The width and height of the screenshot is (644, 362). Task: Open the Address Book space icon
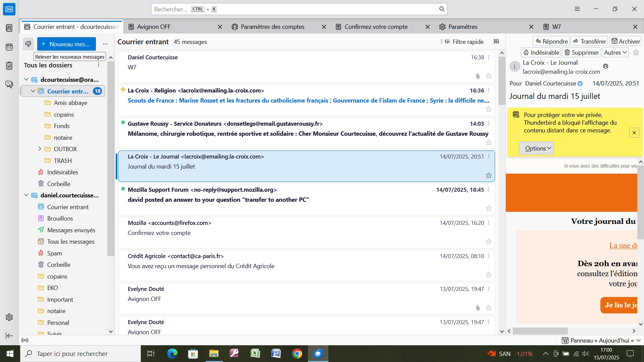(x=9, y=28)
